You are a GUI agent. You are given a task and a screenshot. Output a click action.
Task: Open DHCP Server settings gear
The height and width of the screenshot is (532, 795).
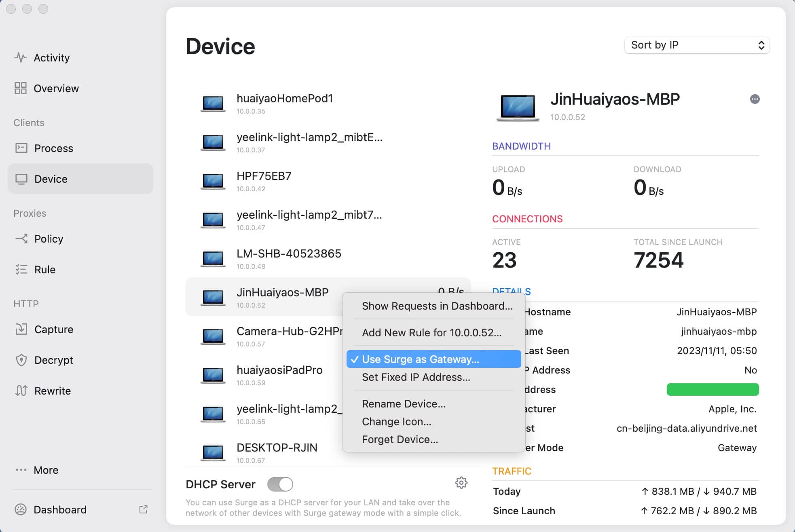pos(461,483)
